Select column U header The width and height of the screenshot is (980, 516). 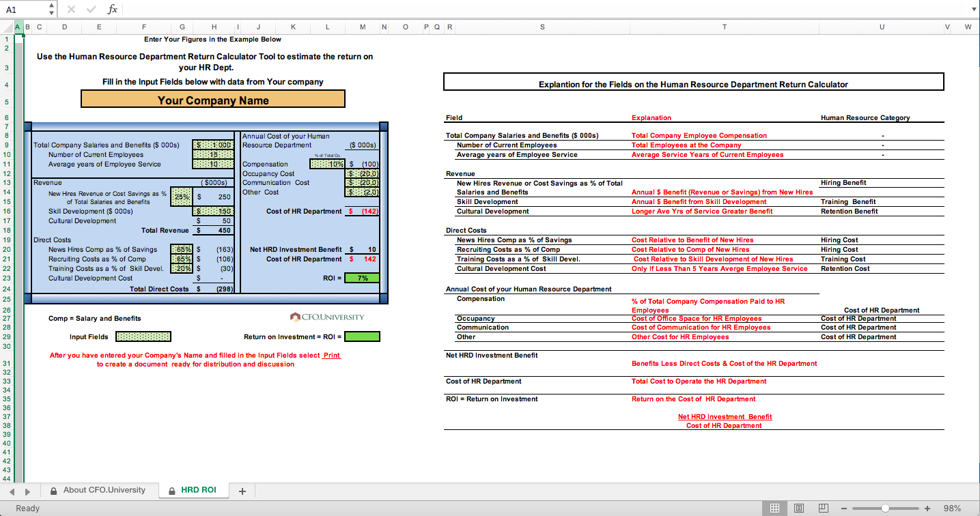pos(882,27)
